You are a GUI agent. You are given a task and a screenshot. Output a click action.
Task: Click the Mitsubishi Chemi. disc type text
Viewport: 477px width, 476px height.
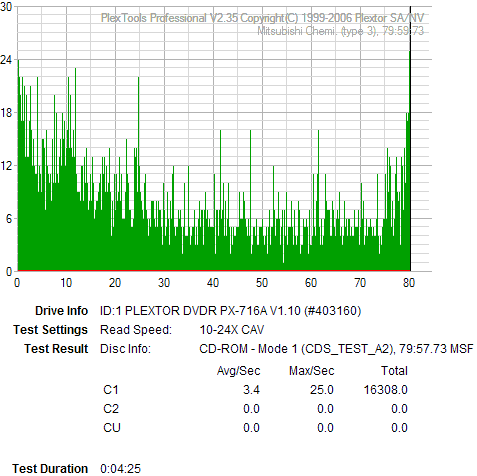pos(340,31)
